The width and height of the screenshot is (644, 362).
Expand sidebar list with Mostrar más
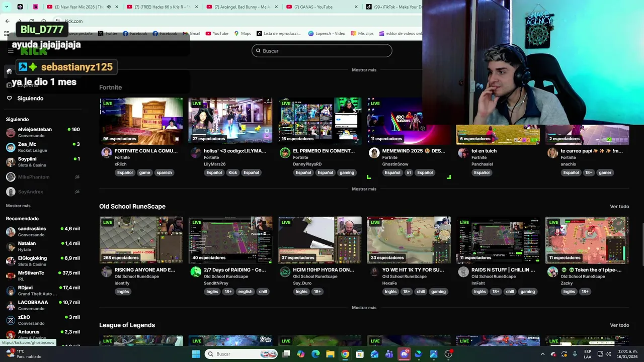18,206
